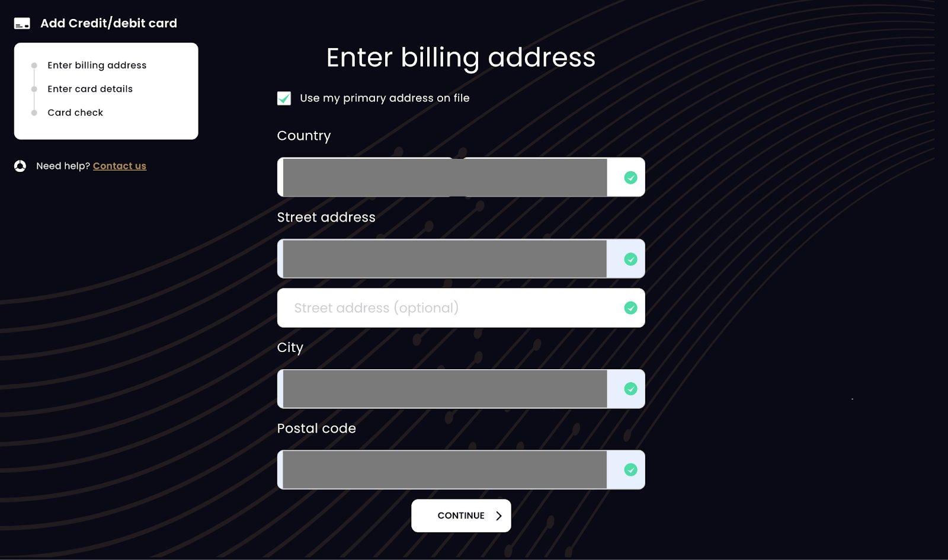
Task: Uncheck Use my primary address on file
Action: 284,98
